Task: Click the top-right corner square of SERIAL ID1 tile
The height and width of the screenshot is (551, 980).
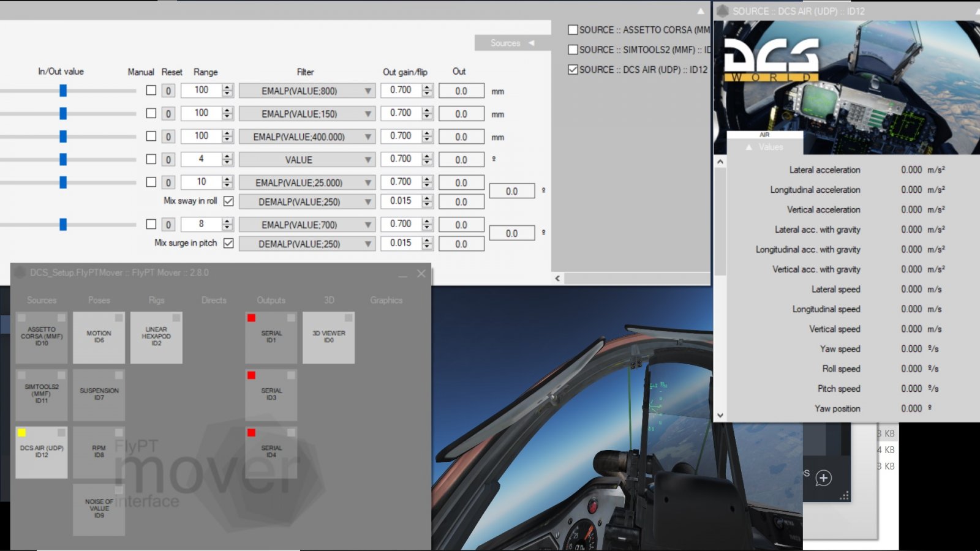Action: 291,318
